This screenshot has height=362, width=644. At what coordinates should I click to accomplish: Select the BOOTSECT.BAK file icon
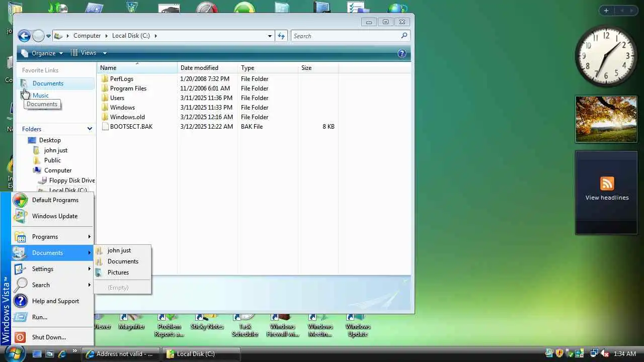(x=105, y=127)
